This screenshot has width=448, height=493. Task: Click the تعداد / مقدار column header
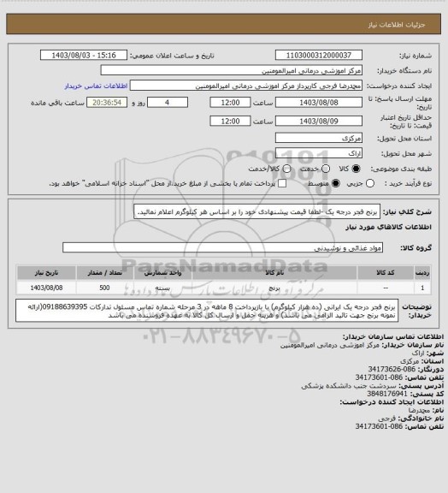pyautogui.click(x=104, y=273)
